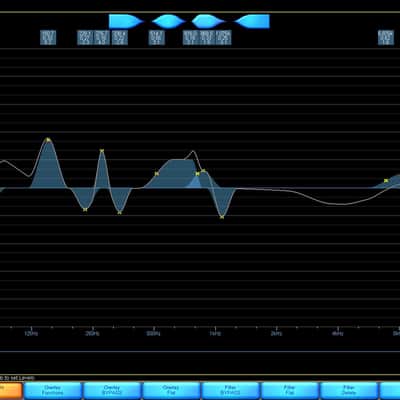
Task: Select the high-shelf filter shape icon
Action: coord(252,21)
